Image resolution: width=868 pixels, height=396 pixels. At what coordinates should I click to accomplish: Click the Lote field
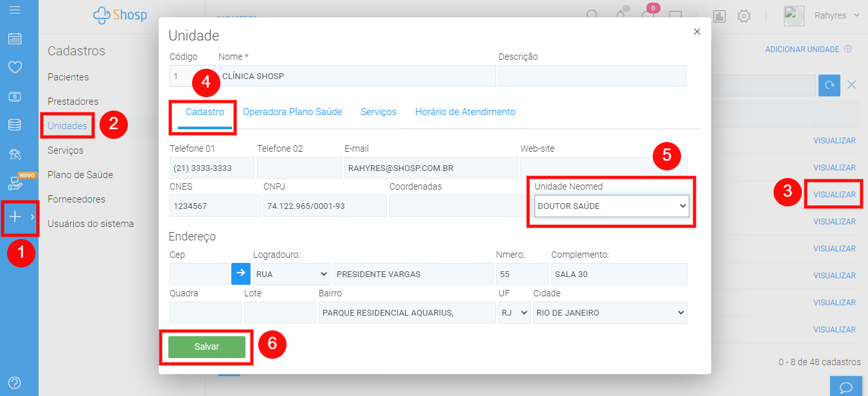point(280,312)
